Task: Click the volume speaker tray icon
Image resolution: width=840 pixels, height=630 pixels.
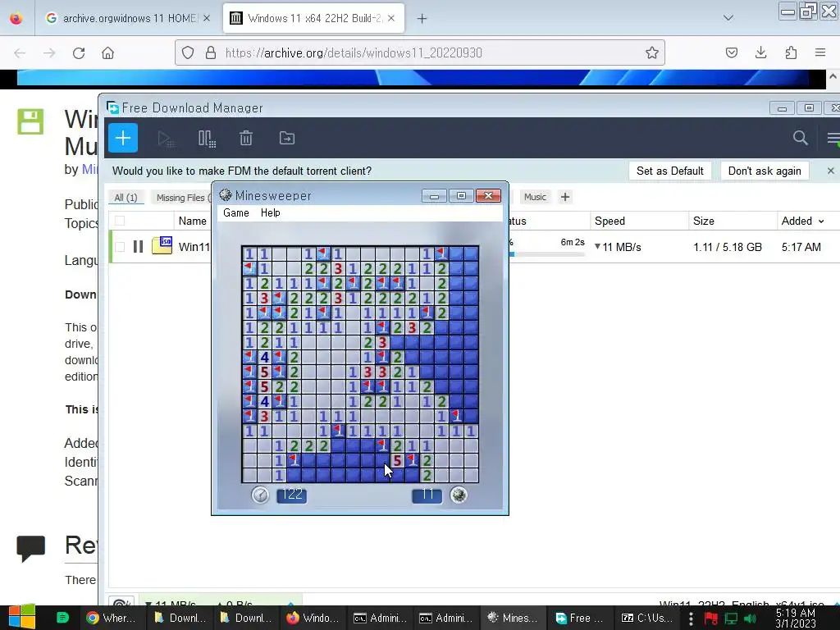Action: 751,619
